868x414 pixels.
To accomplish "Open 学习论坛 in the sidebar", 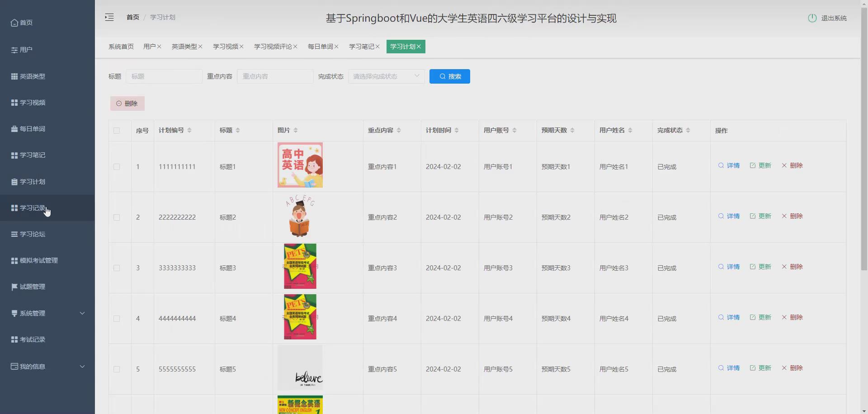I will (x=47, y=234).
